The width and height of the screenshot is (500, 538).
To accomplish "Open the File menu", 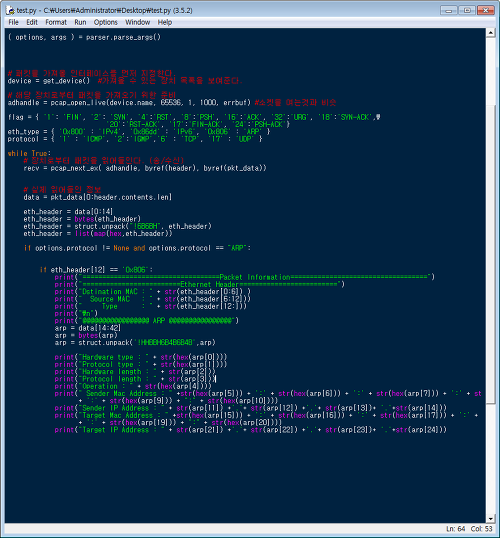I will point(13,22).
